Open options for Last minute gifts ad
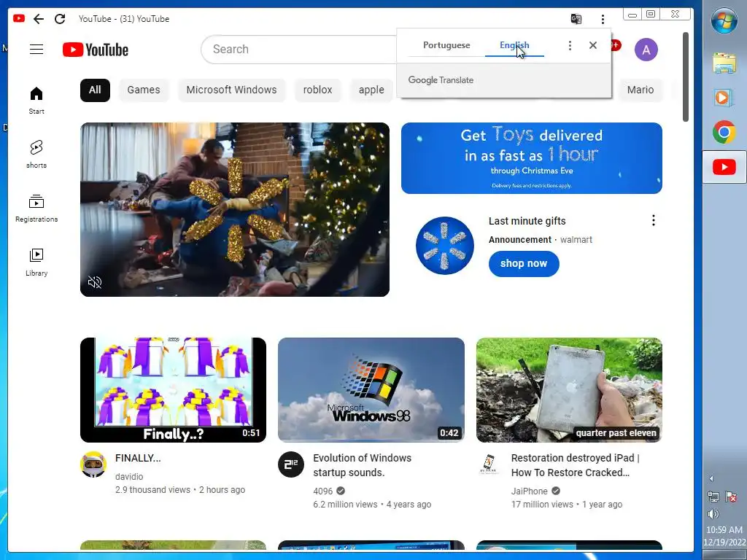 click(x=653, y=220)
